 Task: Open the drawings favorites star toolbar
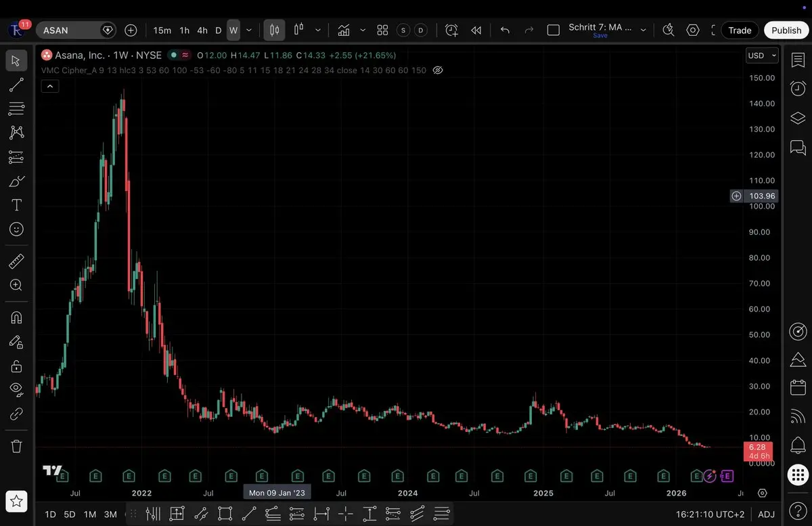(16, 501)
